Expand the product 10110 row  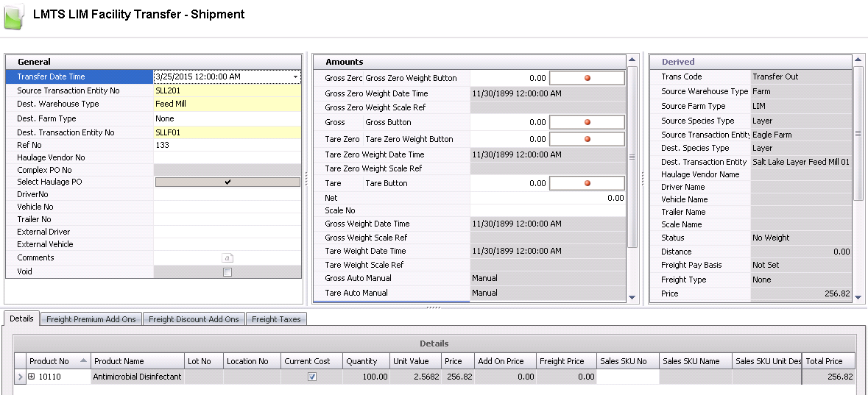point(32,377)
